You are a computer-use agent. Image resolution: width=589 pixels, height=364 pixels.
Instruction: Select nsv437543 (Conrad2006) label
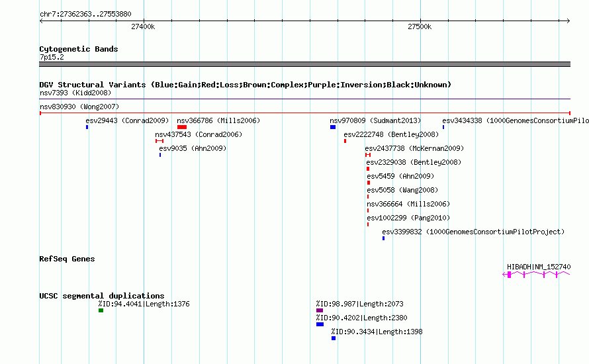coord(199,134)
